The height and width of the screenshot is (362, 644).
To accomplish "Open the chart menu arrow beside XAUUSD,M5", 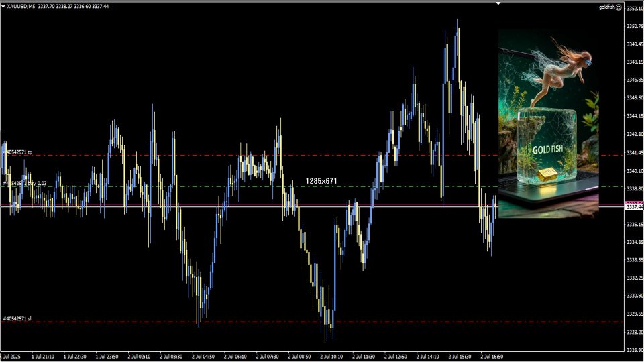I will tap(3, 7).
